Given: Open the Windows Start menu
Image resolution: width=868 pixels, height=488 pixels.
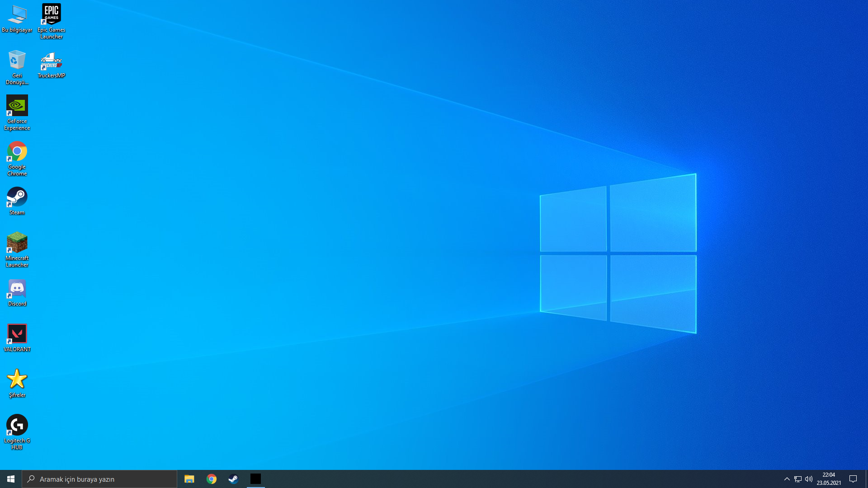Looking at the screenshot, I should [11, 479].
